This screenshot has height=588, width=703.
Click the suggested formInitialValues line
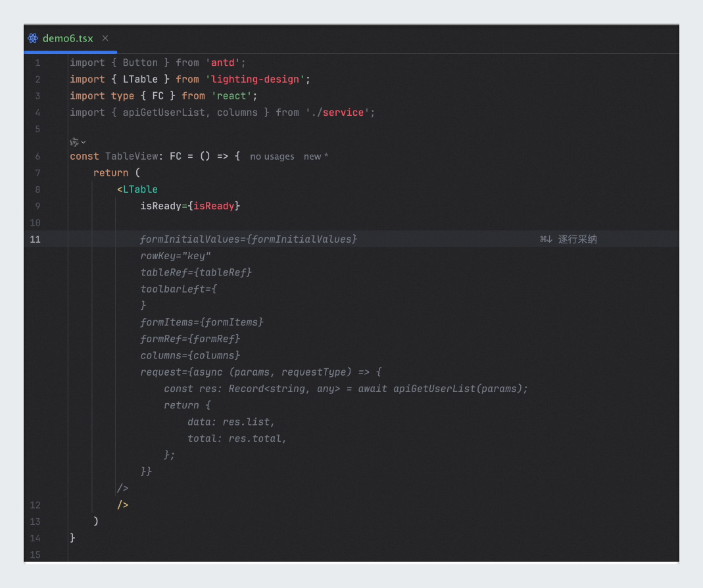click(249, 239)
